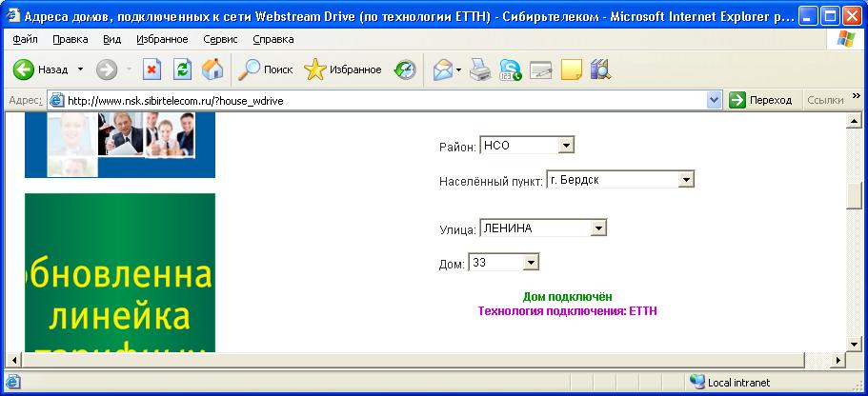Click horizontal scrollbar left arrow
Screen dimensions: 868x396
coord(13,361)
